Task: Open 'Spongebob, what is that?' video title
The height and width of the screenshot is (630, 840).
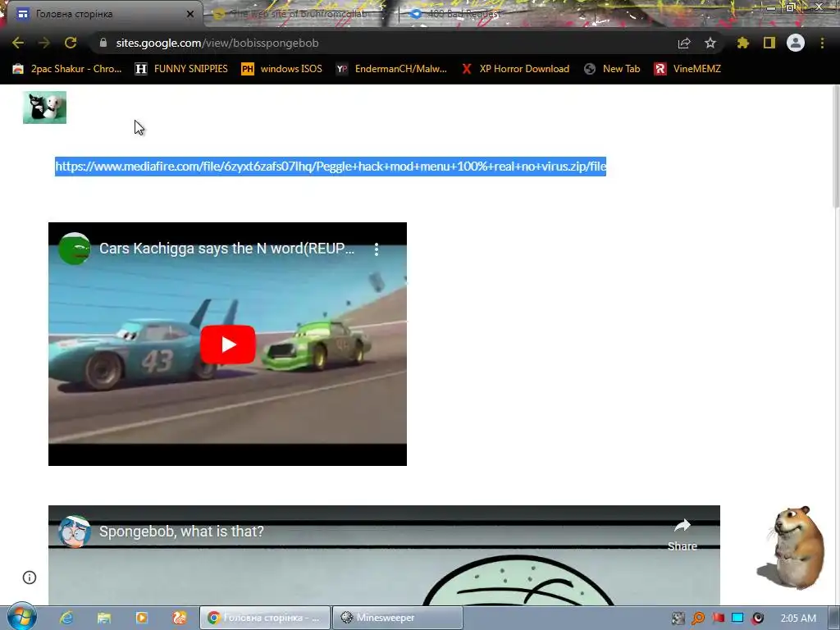Action: click(x=181, y=532)
